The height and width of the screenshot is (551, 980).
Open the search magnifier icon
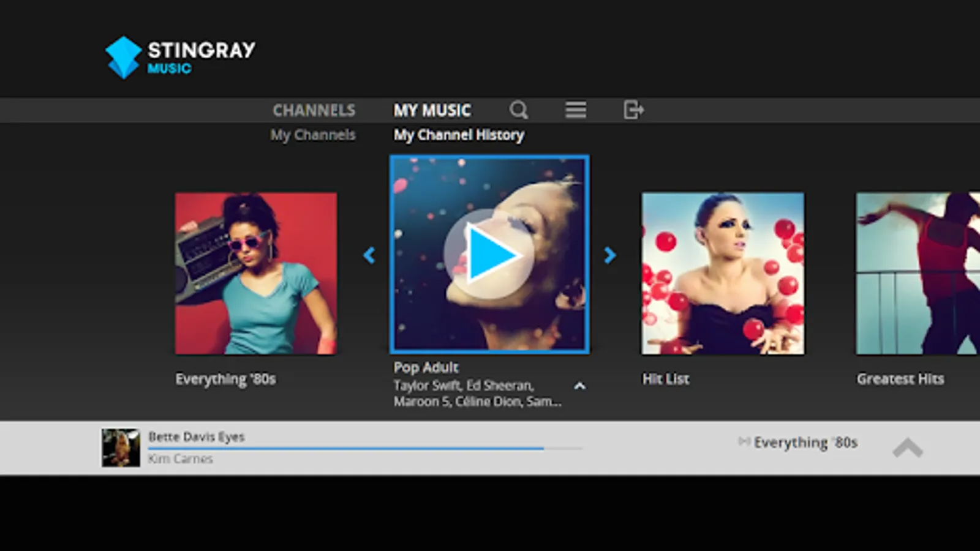(519, 110)
